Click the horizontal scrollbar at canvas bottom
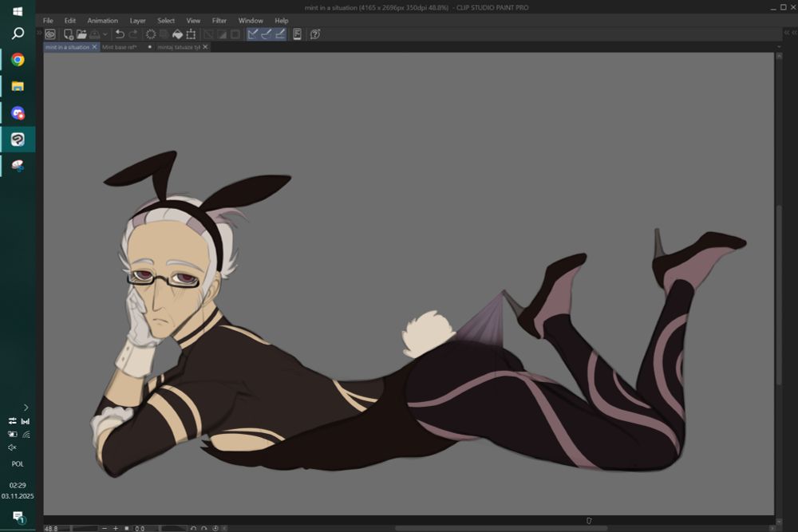The image size is (798, 532). coord(500,527)
